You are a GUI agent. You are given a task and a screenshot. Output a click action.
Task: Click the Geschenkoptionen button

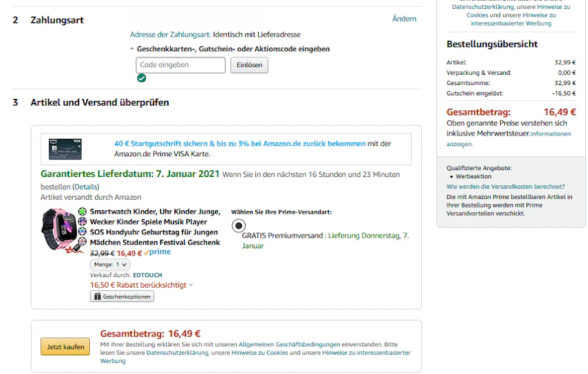[122, 297]
